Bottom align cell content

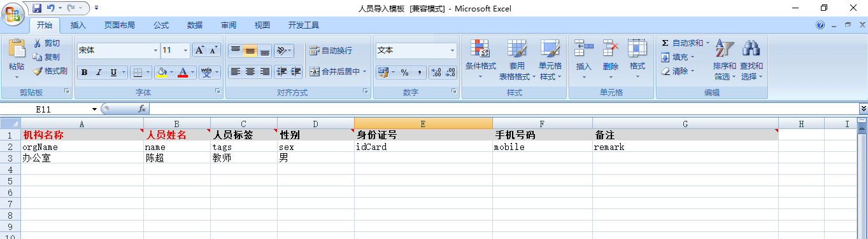tap(264, 50)
